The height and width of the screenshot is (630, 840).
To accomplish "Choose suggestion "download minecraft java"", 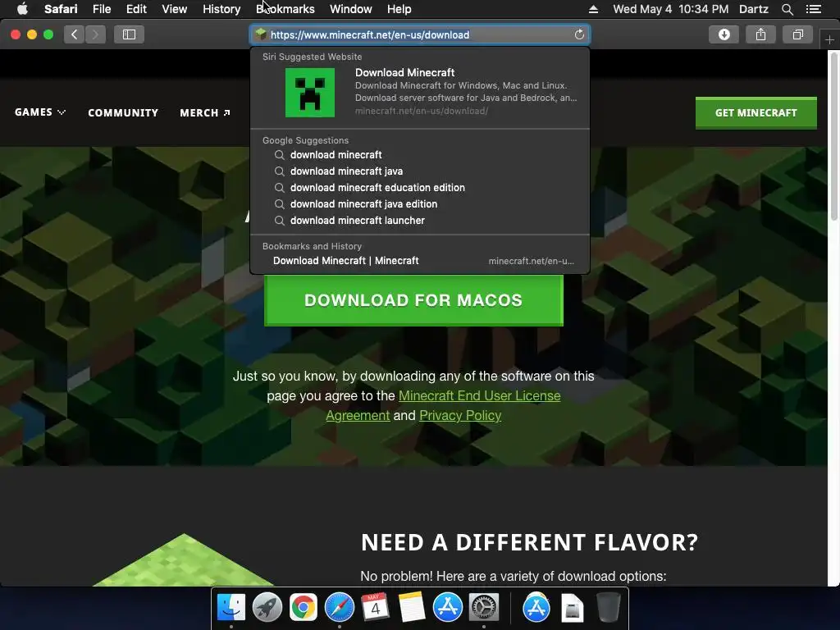I will 420,171.
